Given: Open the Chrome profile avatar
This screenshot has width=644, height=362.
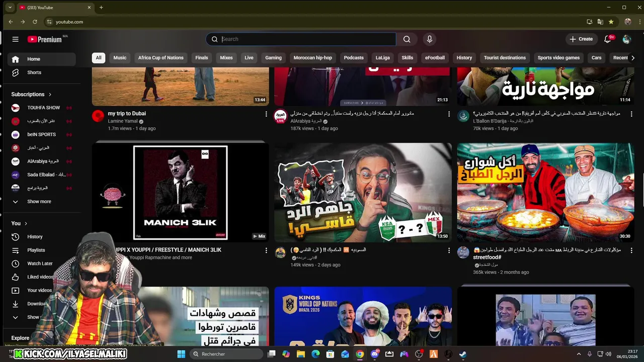Looking at the screenshot, I should click(x=627, y=22).
